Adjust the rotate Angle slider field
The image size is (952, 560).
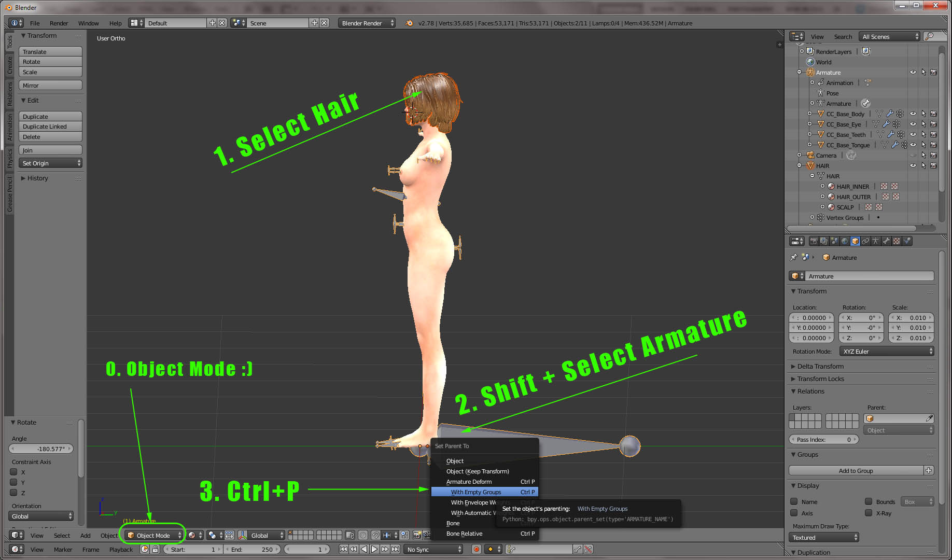pyautogui.click(x=41, y=449)
